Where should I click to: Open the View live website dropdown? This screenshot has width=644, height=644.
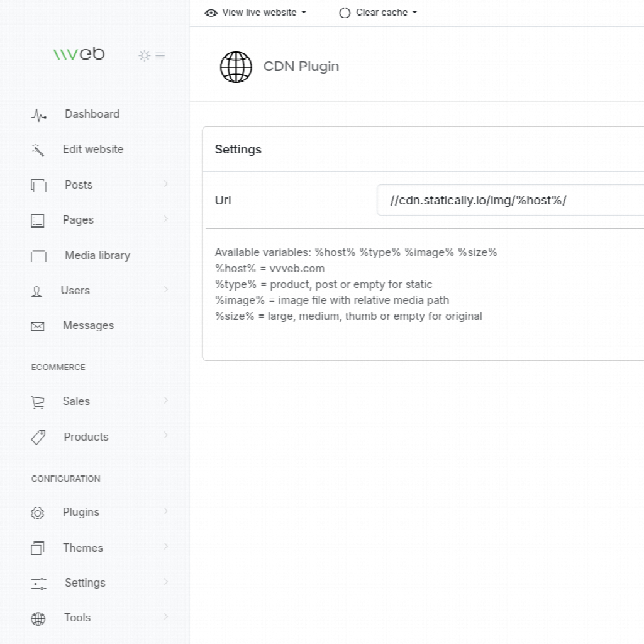click(256, 13)
